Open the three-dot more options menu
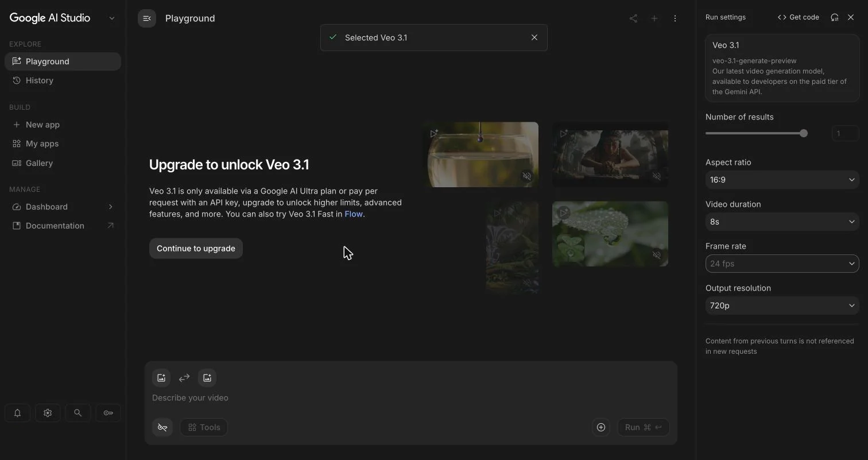Screen dimensions: 868x460 coord(675,18)
